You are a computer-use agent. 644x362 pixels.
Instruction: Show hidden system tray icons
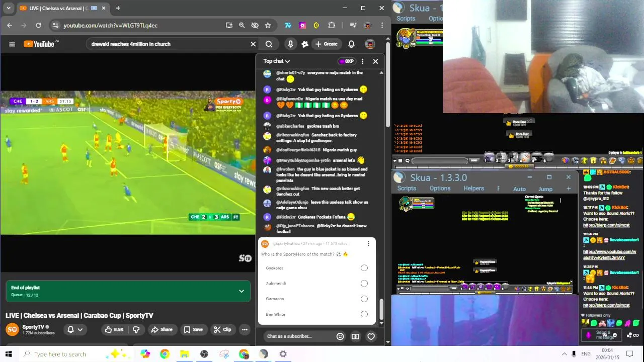pyautogui.click(x=564, y=354)
